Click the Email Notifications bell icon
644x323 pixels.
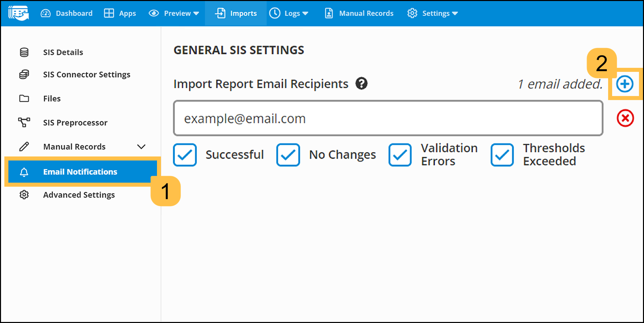(24, 172)
